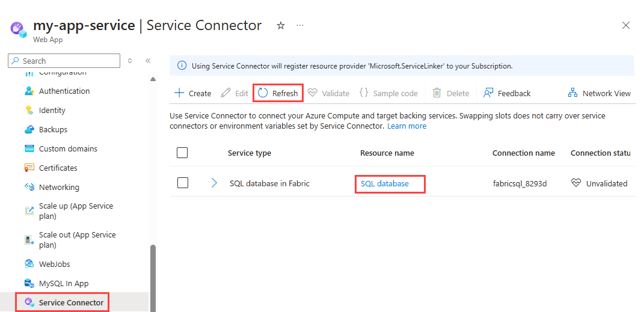Image resolution: width=644 pixels, height=312 pixels.
Task: Click Validate in the toolbar
Action: (328, 93)
